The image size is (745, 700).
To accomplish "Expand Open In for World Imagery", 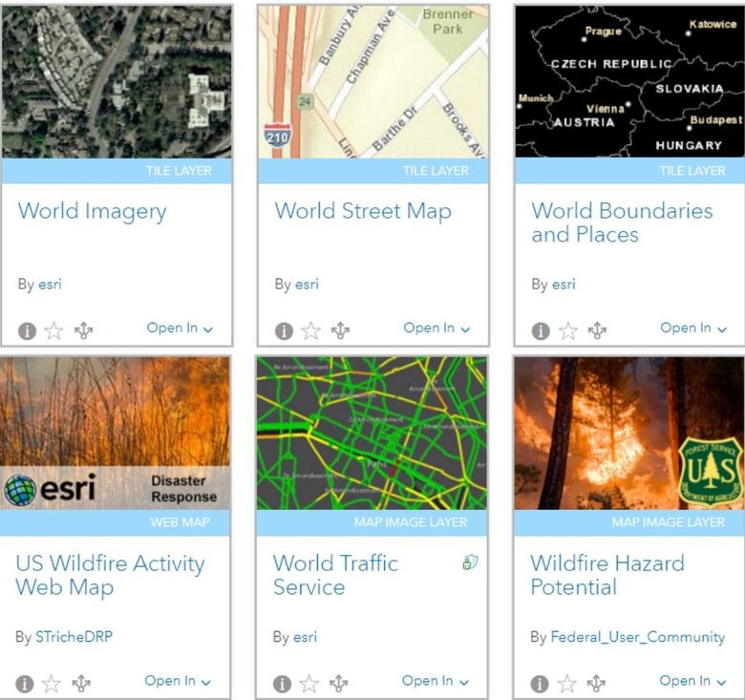I will tap(181, 329).
